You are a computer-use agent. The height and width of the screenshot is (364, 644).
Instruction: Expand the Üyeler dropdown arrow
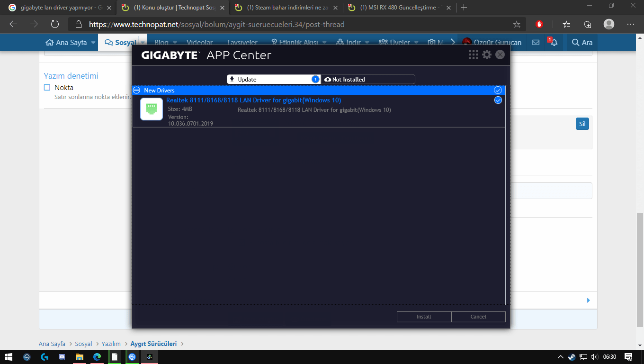click(x=416, y=42)
